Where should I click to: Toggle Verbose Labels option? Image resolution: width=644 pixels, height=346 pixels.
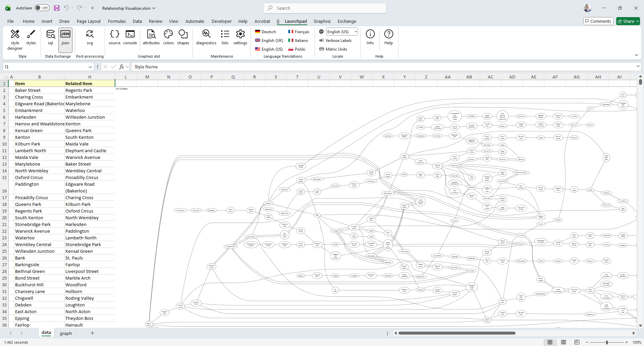tap(335, 41)
